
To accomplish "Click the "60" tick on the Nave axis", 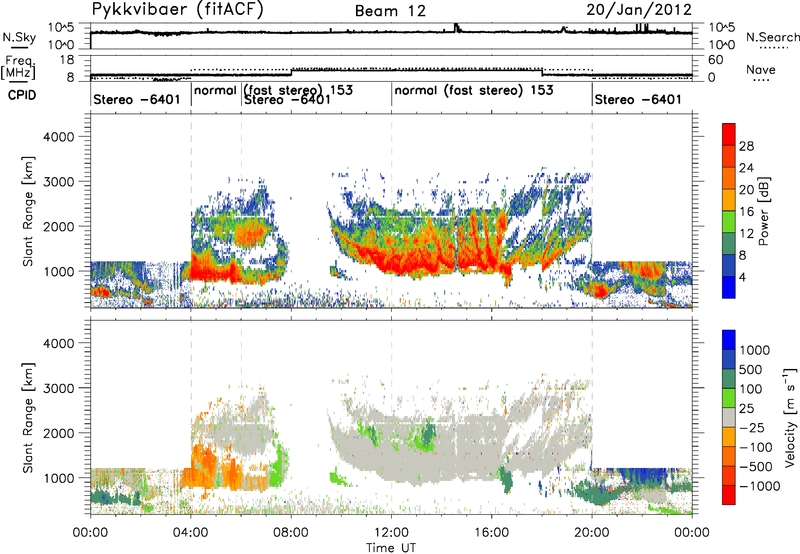I will (716, 60).
